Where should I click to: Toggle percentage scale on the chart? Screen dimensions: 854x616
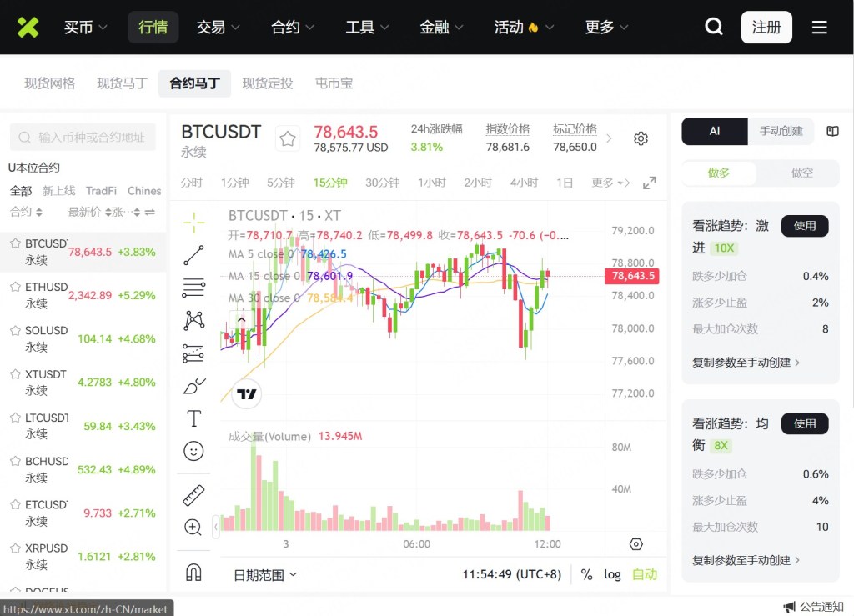587,575
